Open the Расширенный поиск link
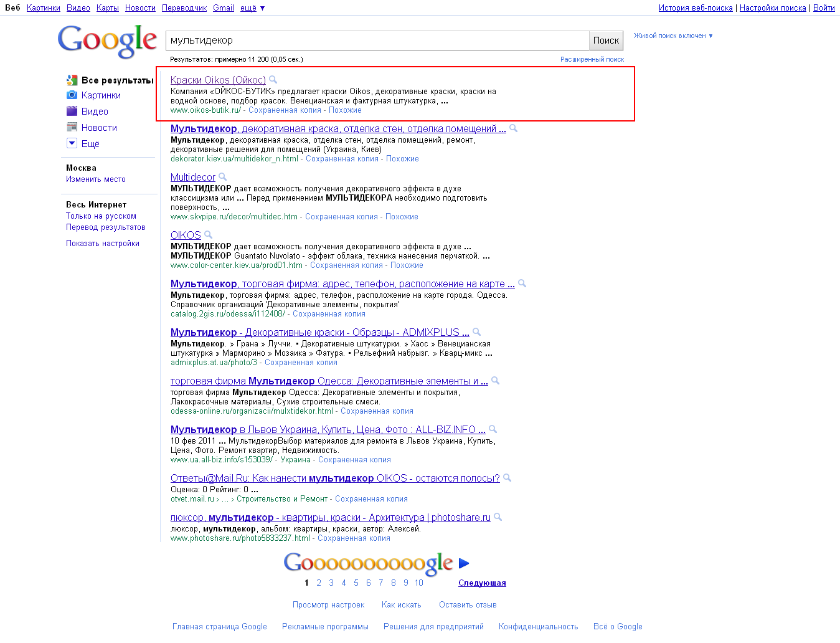 (592, 59)
